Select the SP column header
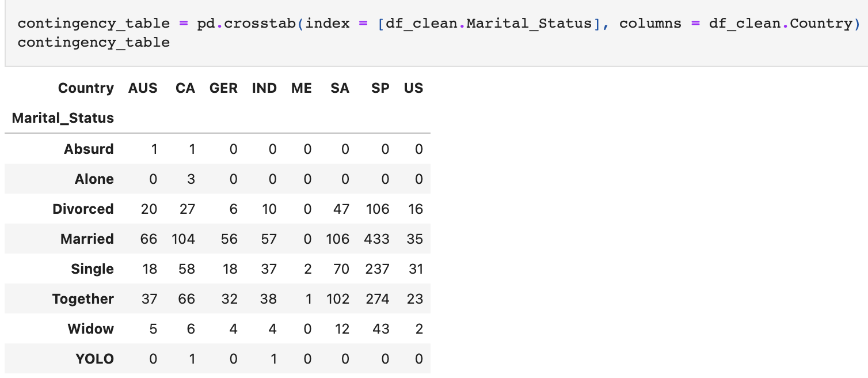 tap(380, 88)
